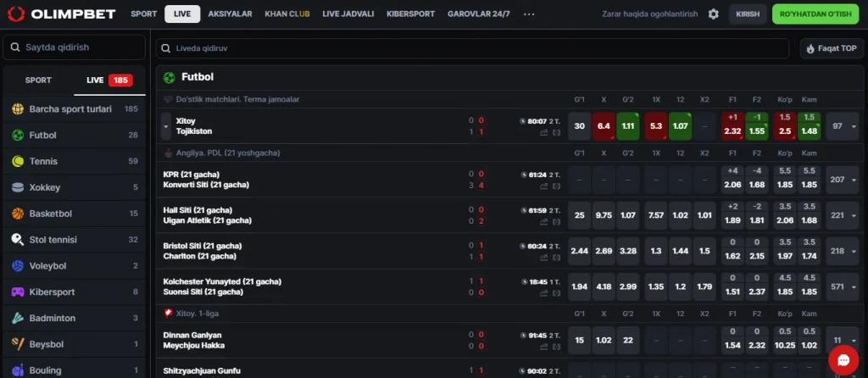Expand the 207 markets dropdown
This screenshot has height=378, width=868.
tap(845, 180)
